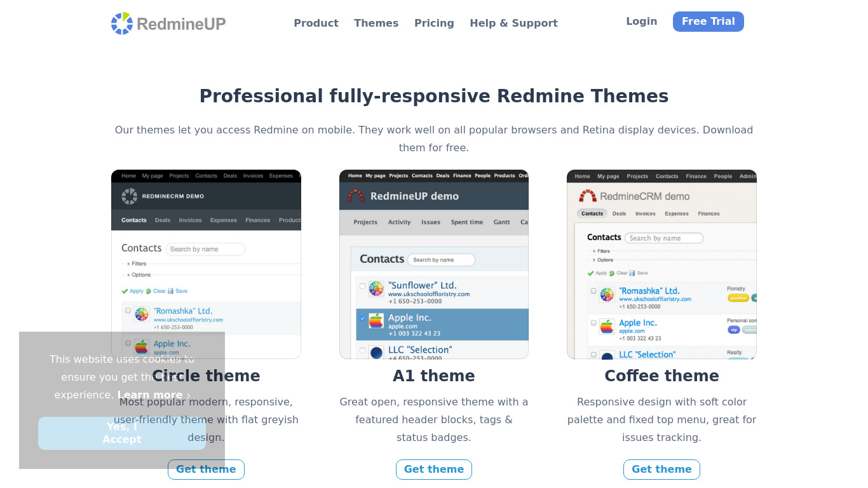Click the A1 theme heading
868x488 pixels.
[434, 376]
